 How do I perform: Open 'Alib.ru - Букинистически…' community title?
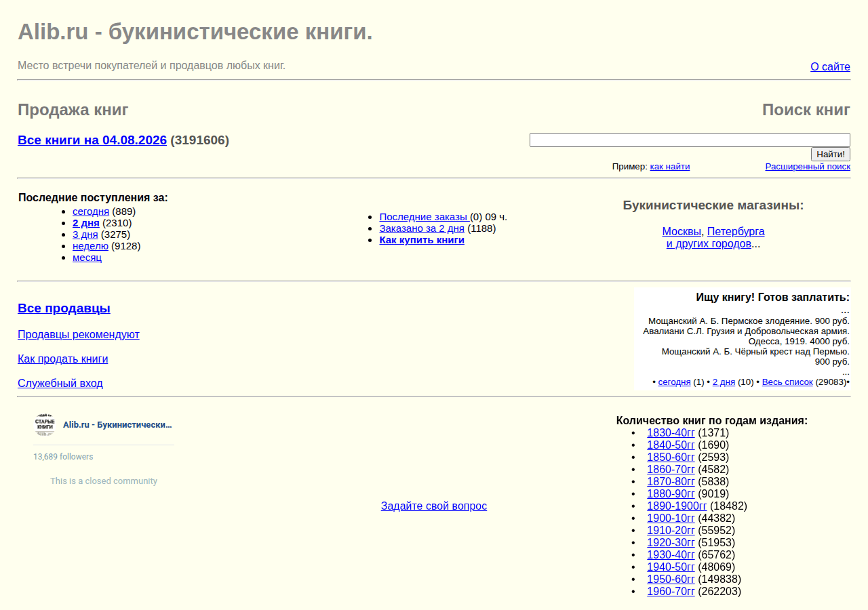pos(117,425)
